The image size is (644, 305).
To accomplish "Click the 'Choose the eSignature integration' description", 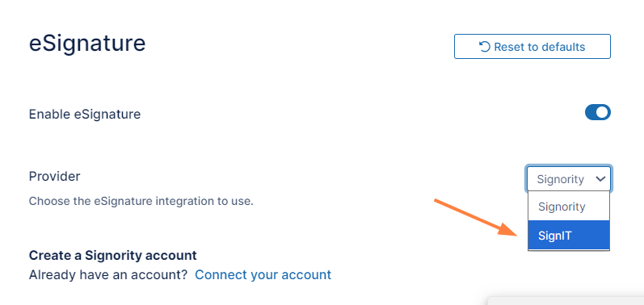I will click(141, 201).
